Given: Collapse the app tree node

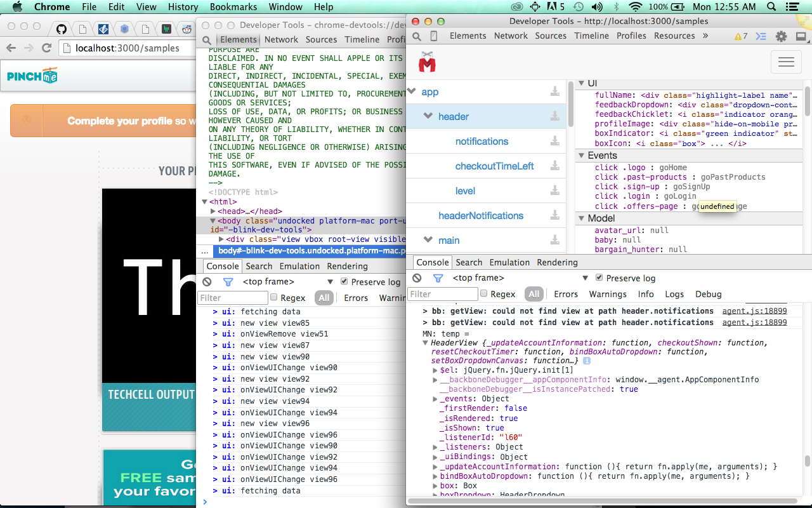Looking at the screenshot, I should [411, 91].
